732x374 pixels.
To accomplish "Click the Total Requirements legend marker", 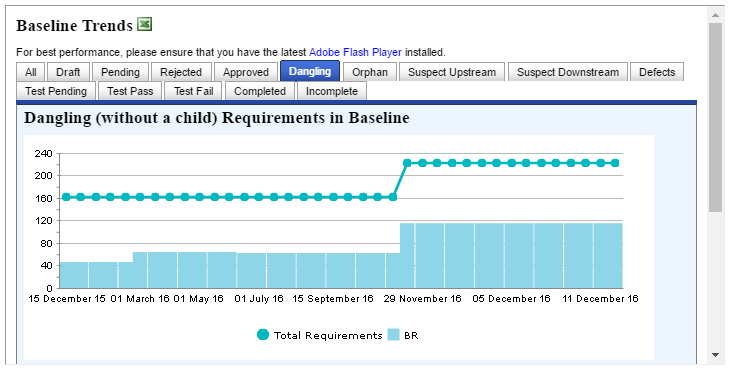I will coord(263,335).
